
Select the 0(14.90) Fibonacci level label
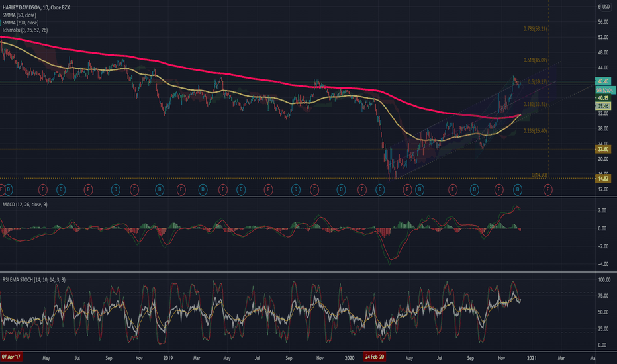coord(540,175)
